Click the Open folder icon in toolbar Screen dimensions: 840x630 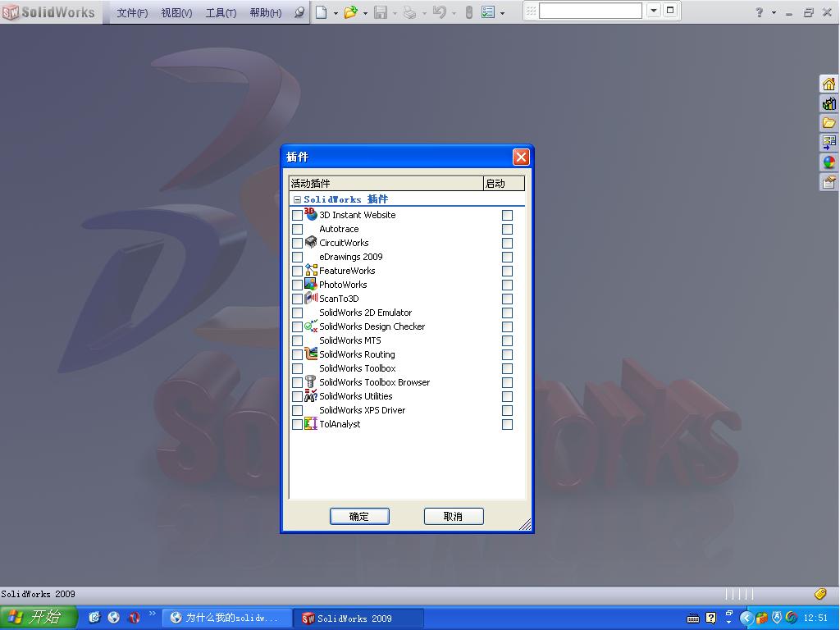click(350, 11)
